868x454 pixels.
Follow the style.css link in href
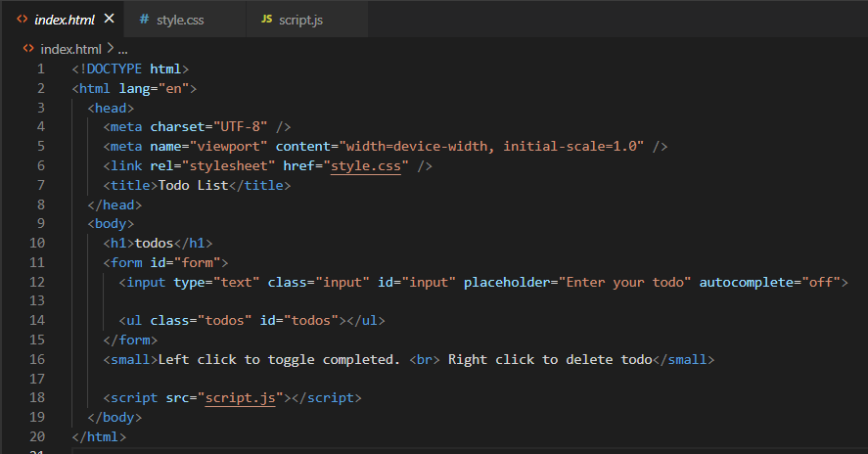pyautogui.click(x=365, y=166)
